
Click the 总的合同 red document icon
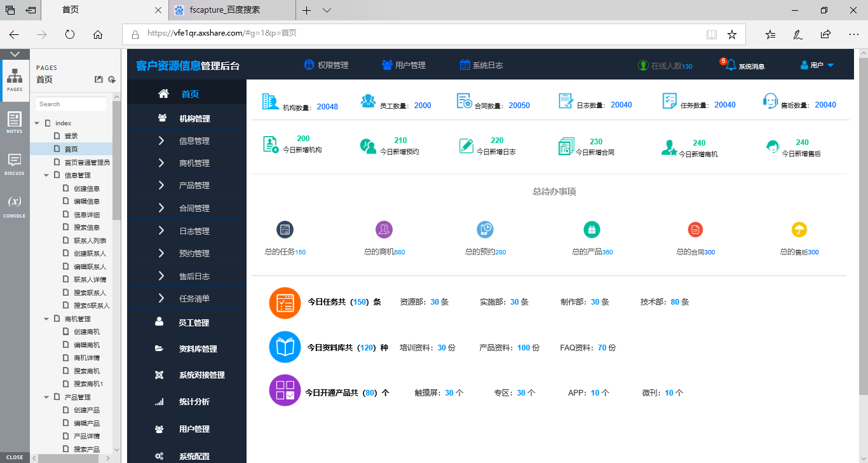696,230
